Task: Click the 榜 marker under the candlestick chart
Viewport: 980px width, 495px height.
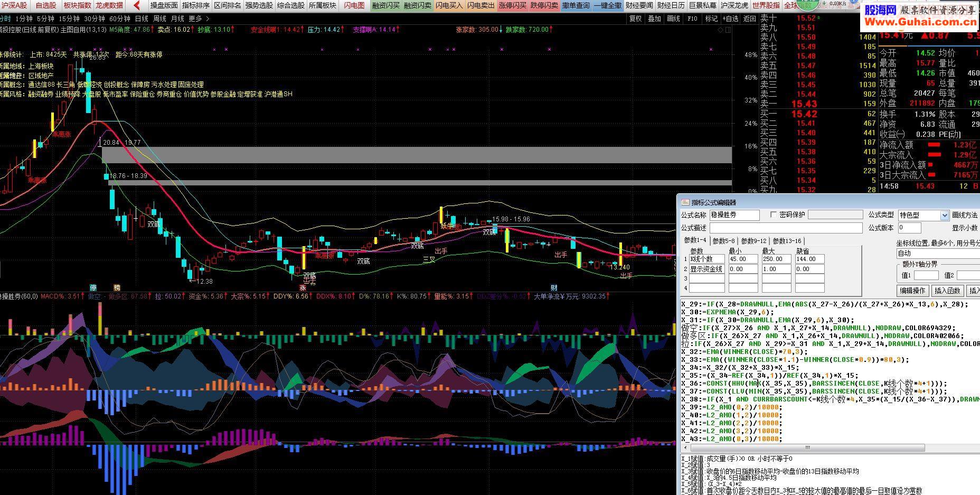Action: (x=117, y=288)
